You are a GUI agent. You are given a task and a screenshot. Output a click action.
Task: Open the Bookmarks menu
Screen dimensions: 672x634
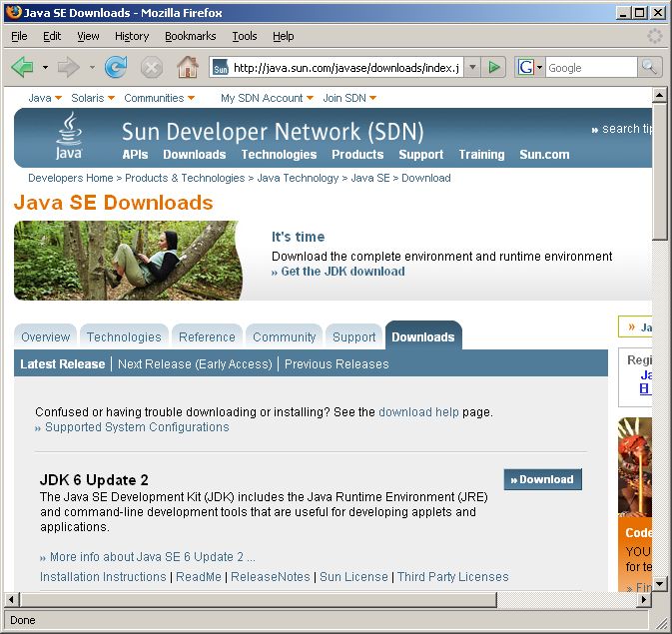coord(191,36)
